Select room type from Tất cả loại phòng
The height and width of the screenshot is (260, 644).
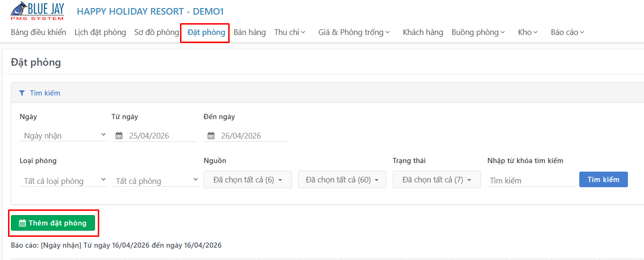click(63, 181)
